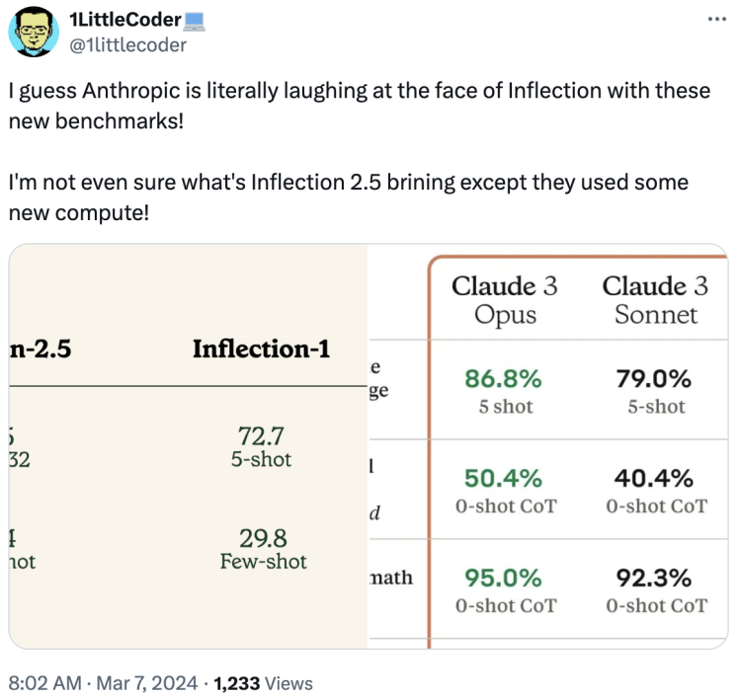The height and width of the screenshot is (700, 741).
Task: Click the Inflection-1 column header
Action: click(261, 349)
